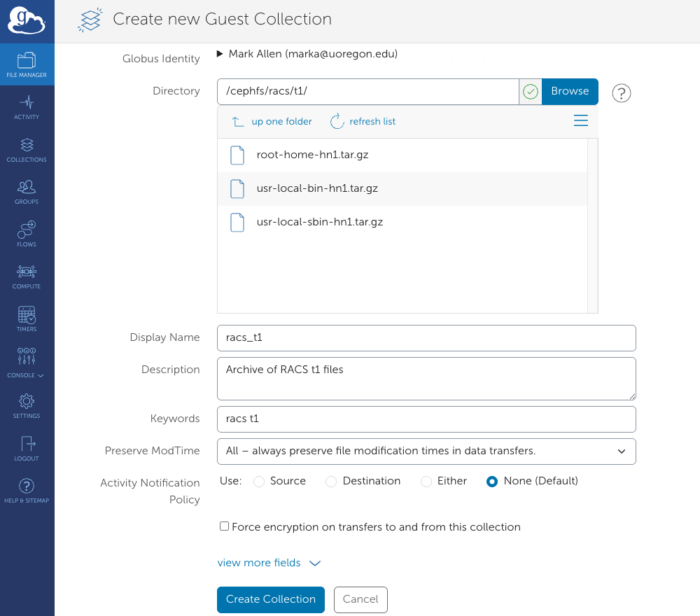Image resolution: width=700 pixels, height=616 pixels.
Task: Click inside the Keywords input field
Action: click(426, 419)
